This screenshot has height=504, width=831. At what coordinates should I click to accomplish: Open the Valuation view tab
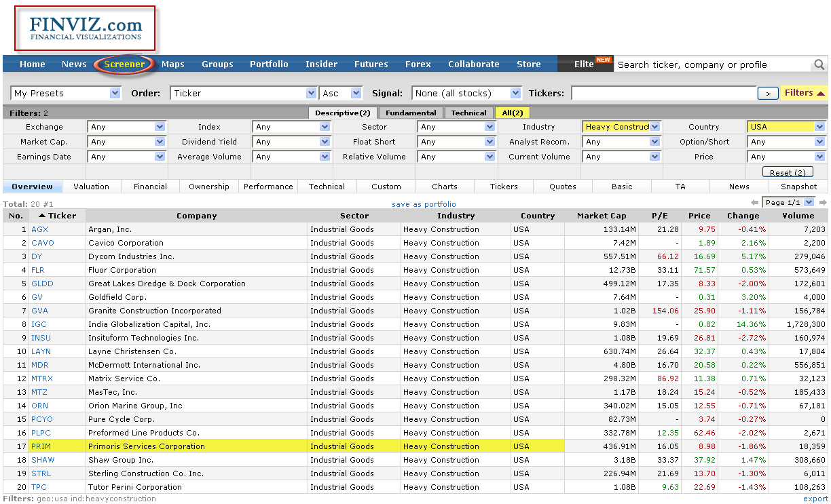click(x=91, y=187)
